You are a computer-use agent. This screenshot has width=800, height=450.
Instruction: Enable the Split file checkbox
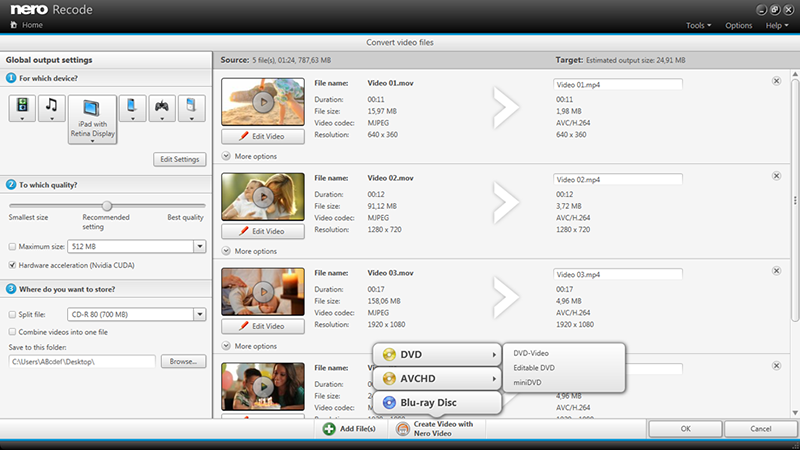(12, 314)
